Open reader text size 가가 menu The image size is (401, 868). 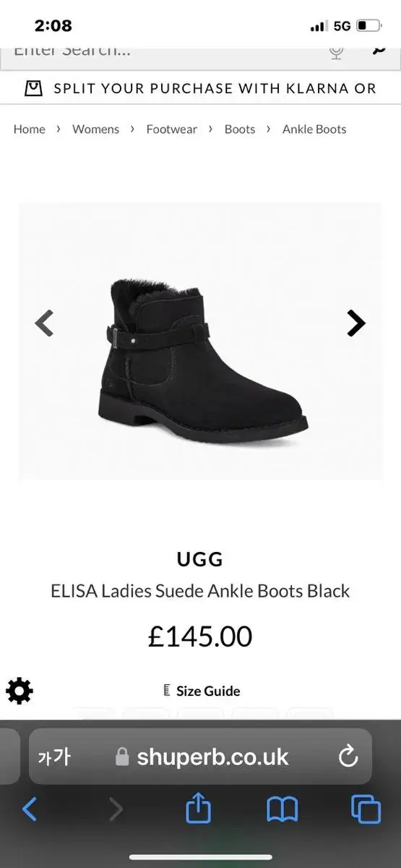54,757
